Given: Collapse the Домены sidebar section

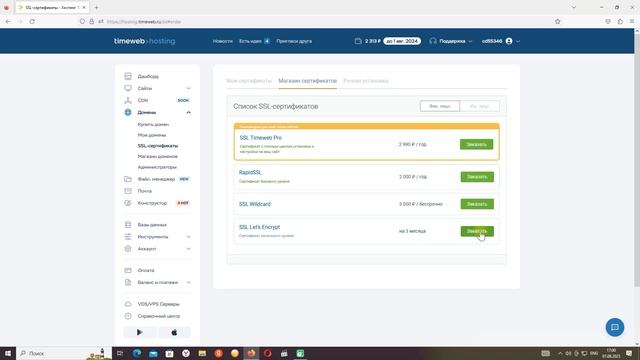Looking at the screenshot, I should coord(188,112).
